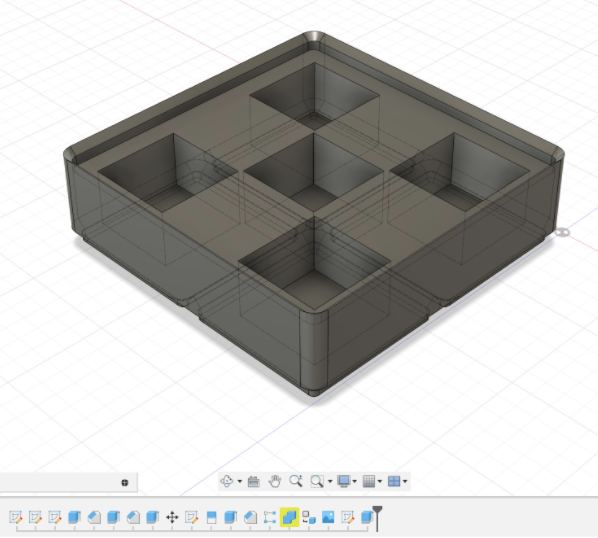Open the Zoom Window dropdown arrow
This screenshot has height=538, width=598.
pos(330,482)
